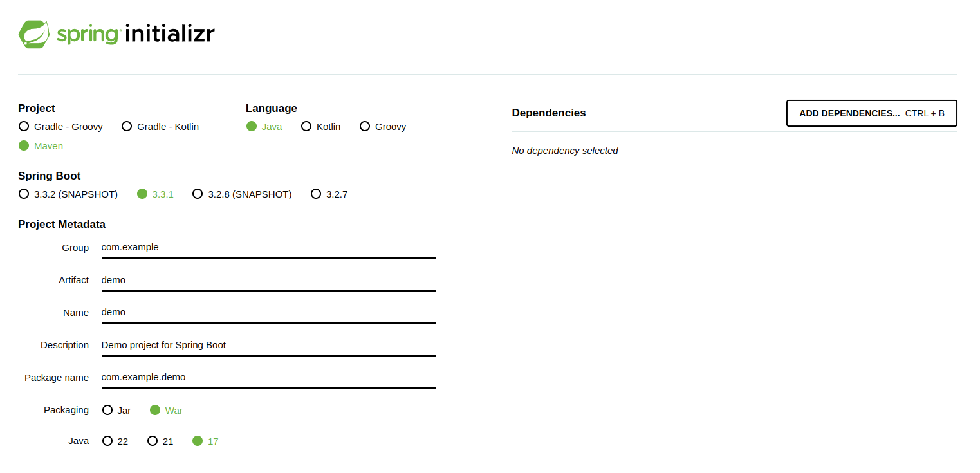980x473 pixels.
Task: Click the Artifact input field
Action: tap(269, 281)
